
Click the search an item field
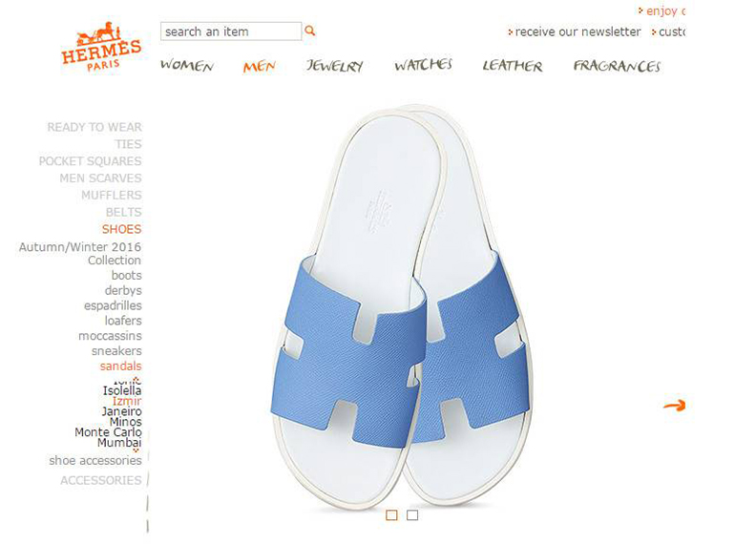pos(231,31)
